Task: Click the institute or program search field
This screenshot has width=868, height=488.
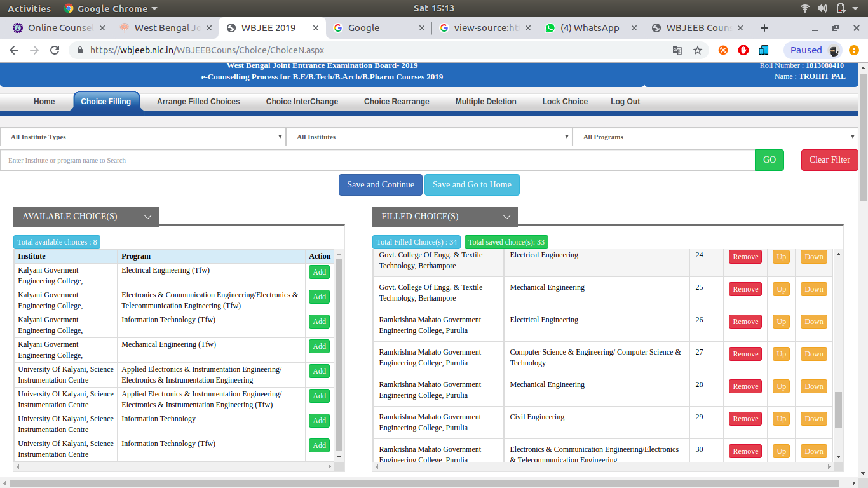Action: [x=377, y=161]
